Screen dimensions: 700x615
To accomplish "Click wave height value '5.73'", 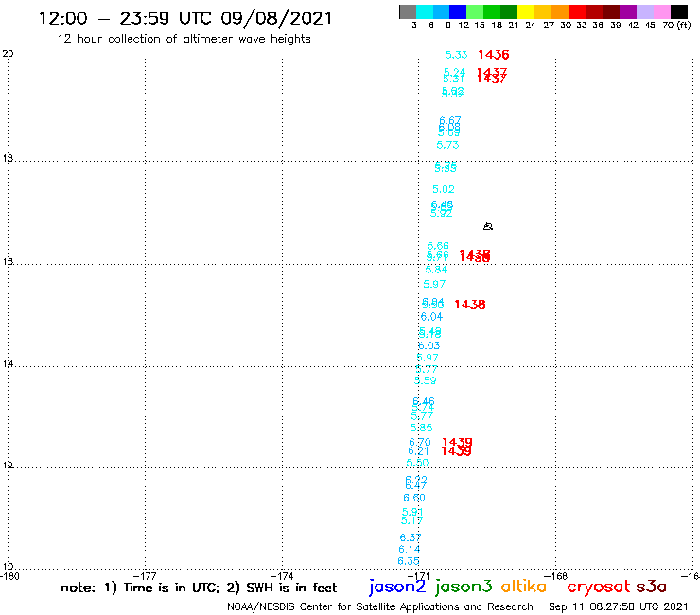I will tap(447, 145).
